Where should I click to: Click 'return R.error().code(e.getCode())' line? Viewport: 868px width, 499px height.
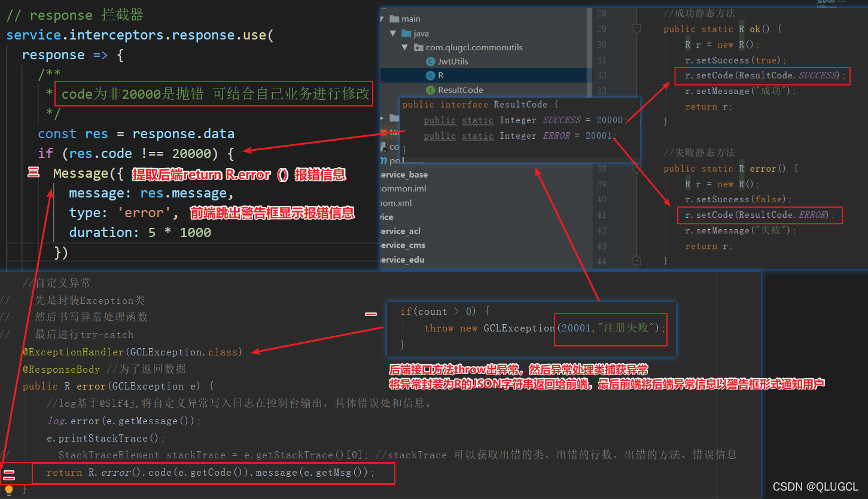(211, 473)
